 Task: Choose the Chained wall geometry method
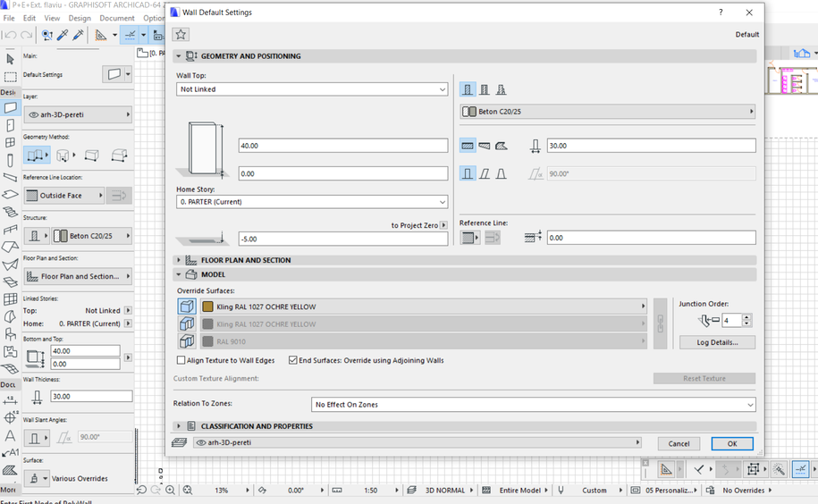37,155
